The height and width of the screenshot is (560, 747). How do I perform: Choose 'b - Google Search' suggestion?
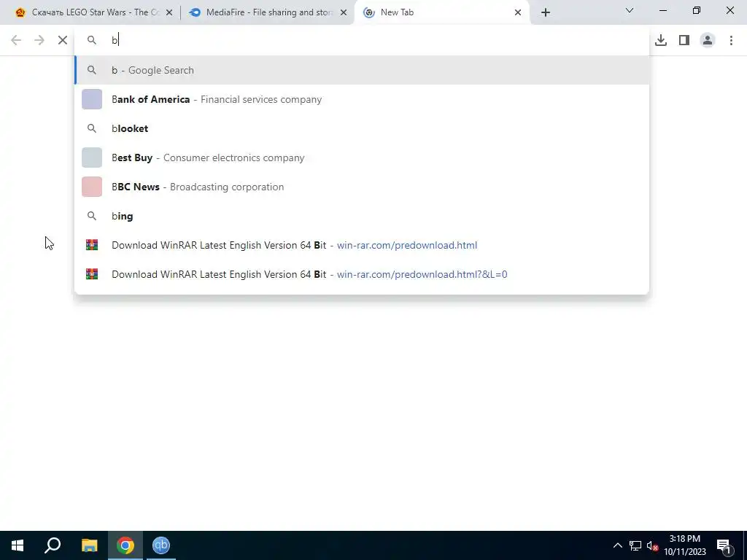(x=362, y=70)
